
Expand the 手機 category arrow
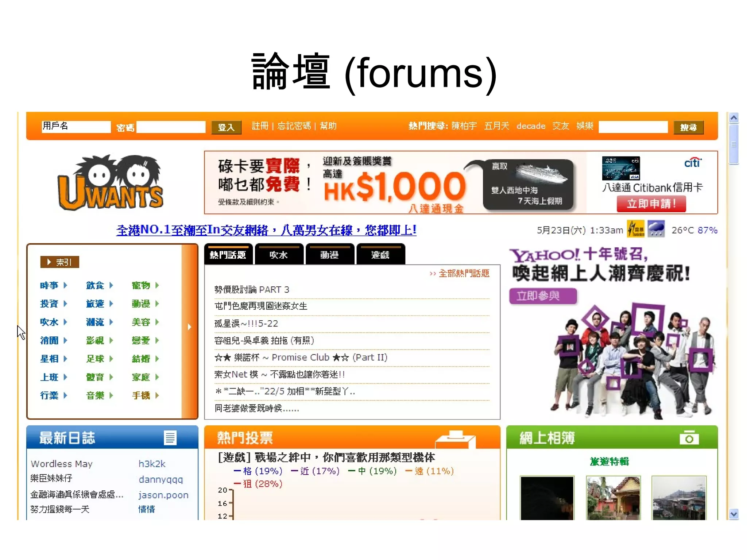pyautogui.click(x=157, y=395)
